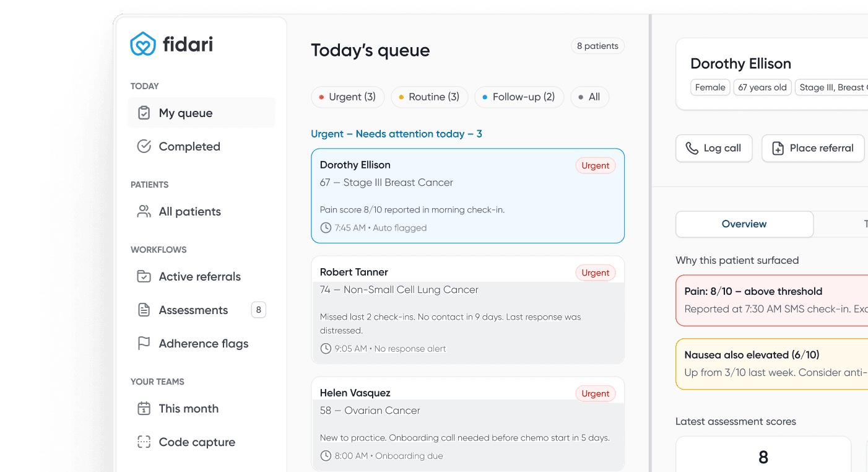The width and height of the screenshot is (868, 472).
Task: Filter queue by Urgent (3)
Action: pos(347,97)
